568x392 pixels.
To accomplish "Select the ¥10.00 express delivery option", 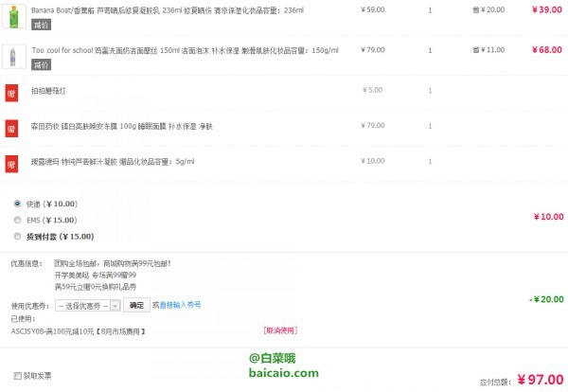I will coord(17,204).
